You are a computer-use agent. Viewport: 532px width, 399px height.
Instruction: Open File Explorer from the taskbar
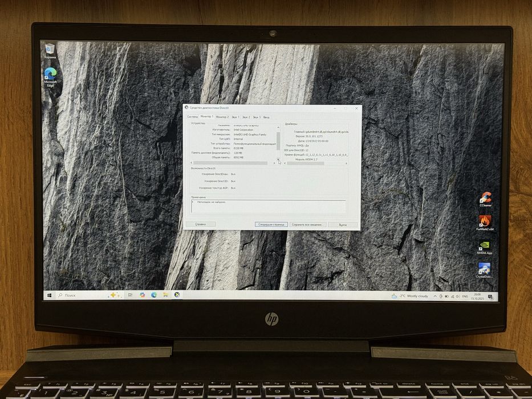[x=165, y=295]
